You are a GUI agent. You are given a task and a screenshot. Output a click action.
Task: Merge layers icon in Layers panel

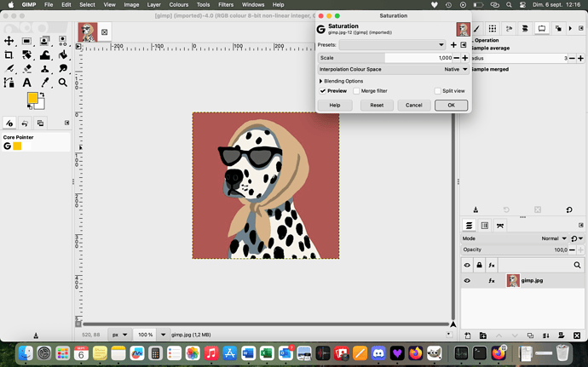pyautogui.click(x=545, y=335)
